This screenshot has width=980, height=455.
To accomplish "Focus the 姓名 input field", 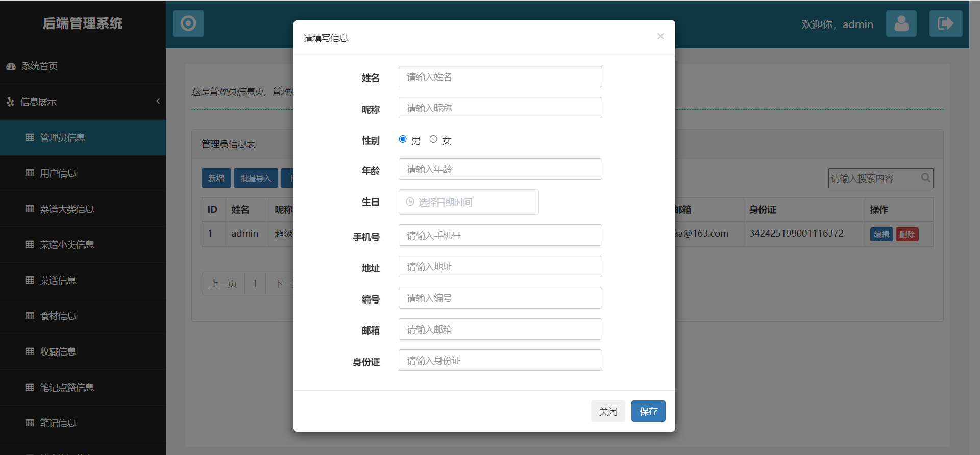I will click(500, 77).
